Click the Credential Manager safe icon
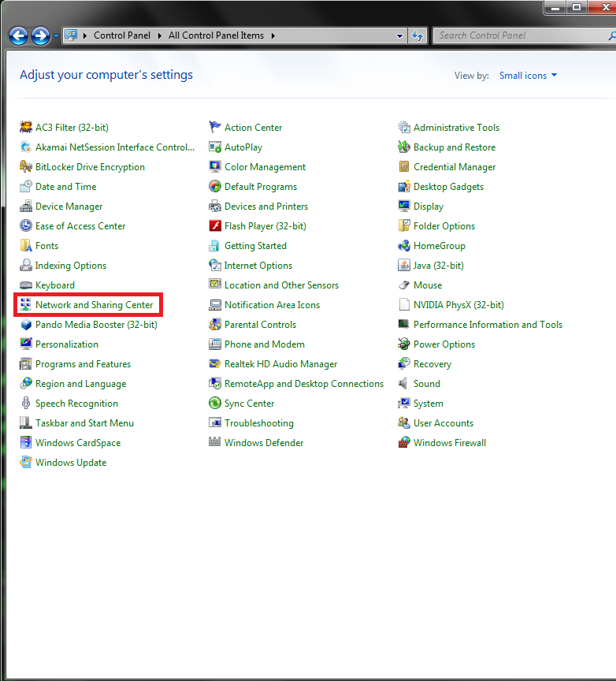This screenshot has width=616, height=681. pyautogui.click(x=404, y=167)
